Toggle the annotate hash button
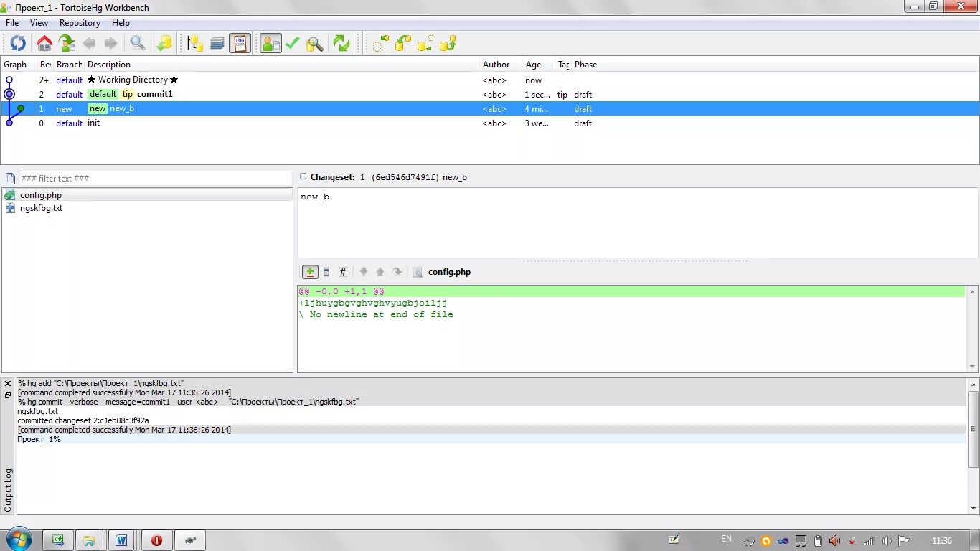This screenshot has width=980, height=551. 343,272
